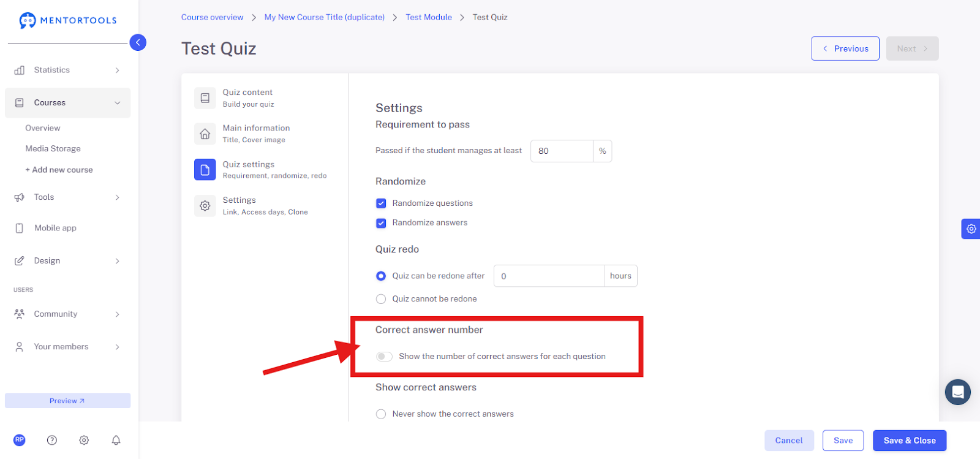Click + Add new course
The width and height of the screenshot is (980, 459).
59,170
